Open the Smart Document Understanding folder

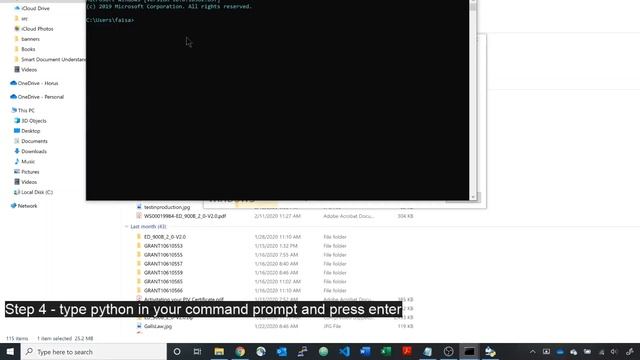tap(53, 59)
